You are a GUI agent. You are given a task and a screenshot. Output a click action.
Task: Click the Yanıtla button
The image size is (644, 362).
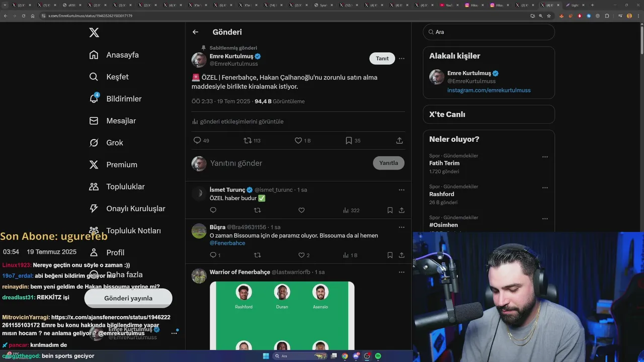[x=388, y=163]
